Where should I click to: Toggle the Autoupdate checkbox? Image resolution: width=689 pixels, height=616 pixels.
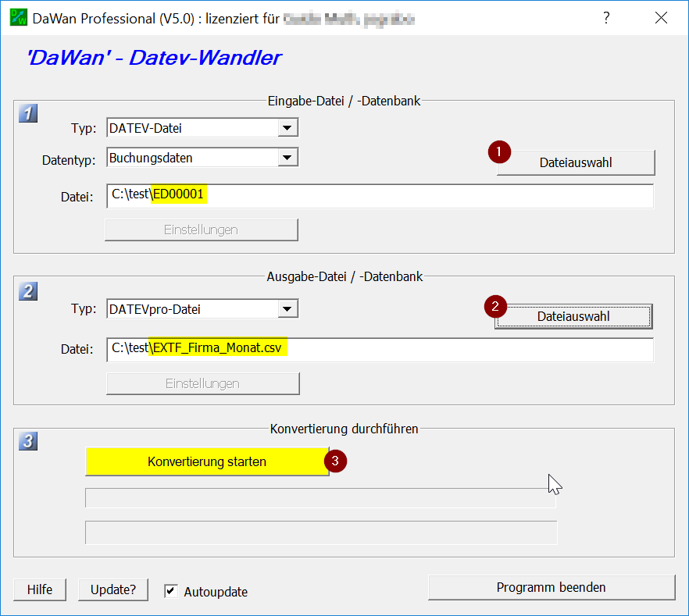coord(171,591)
